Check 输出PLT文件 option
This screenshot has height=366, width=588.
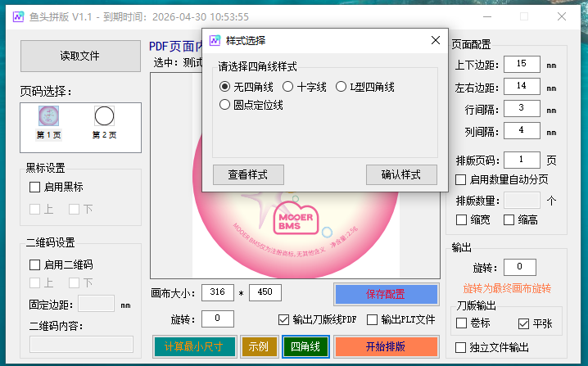click(x=373, y=319)
